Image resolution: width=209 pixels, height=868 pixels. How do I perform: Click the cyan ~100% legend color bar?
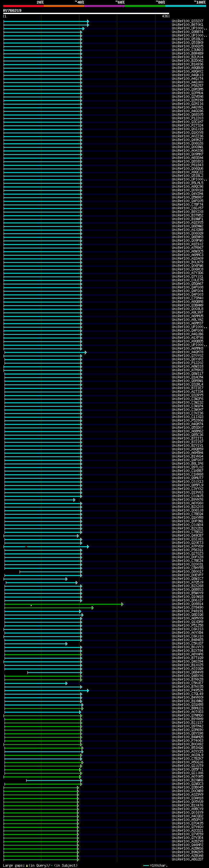[x=185, y=6]
